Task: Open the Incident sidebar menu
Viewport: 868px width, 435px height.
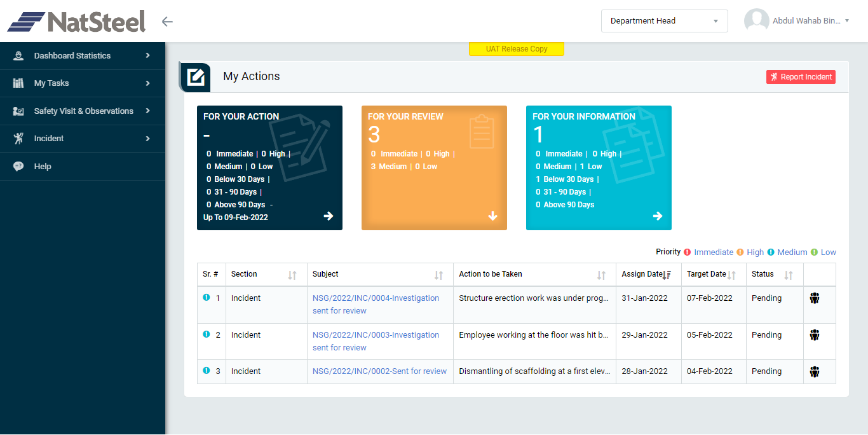Action: click(83, 139)
